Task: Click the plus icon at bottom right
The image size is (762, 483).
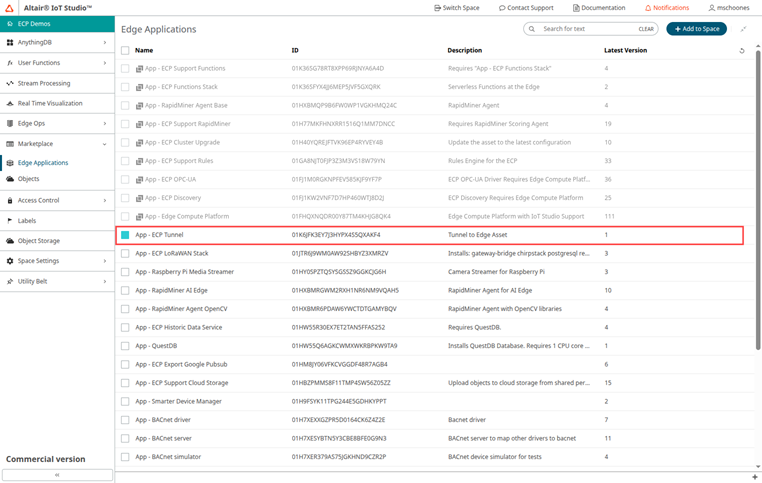Action: (755, 477)
